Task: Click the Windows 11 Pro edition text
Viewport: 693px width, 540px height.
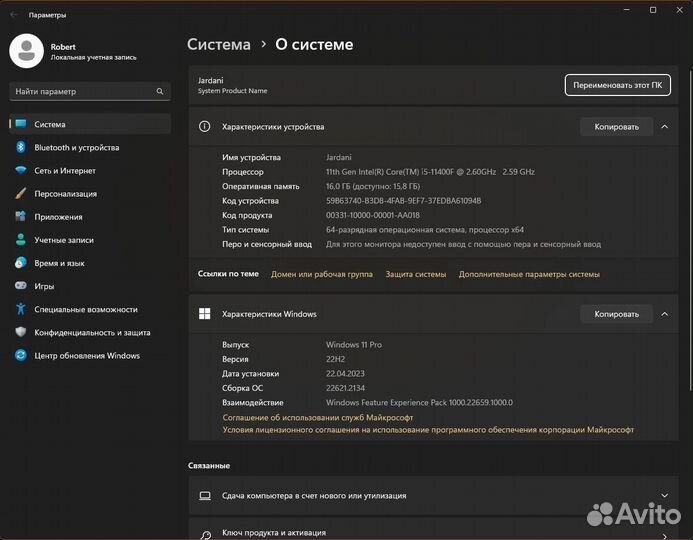Action: 354,344
